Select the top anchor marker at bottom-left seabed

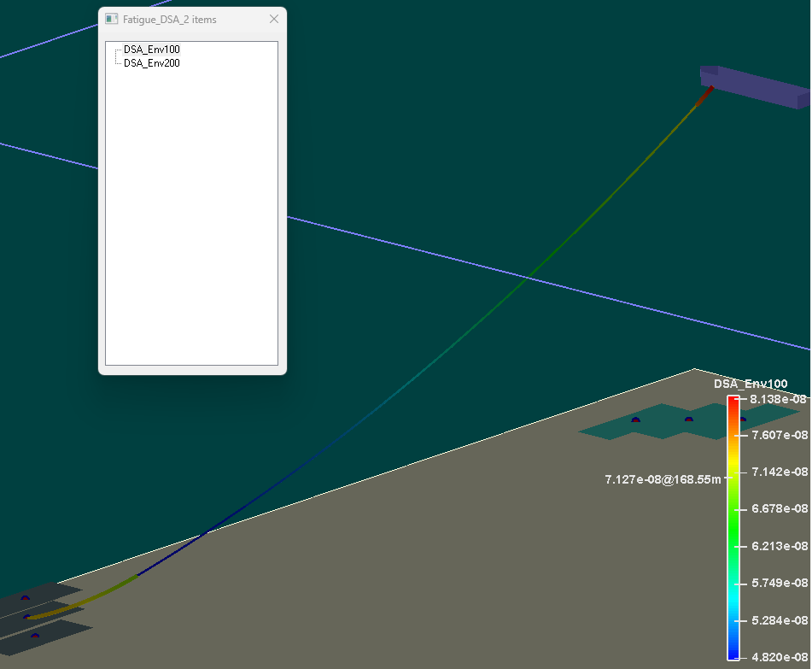26,597
